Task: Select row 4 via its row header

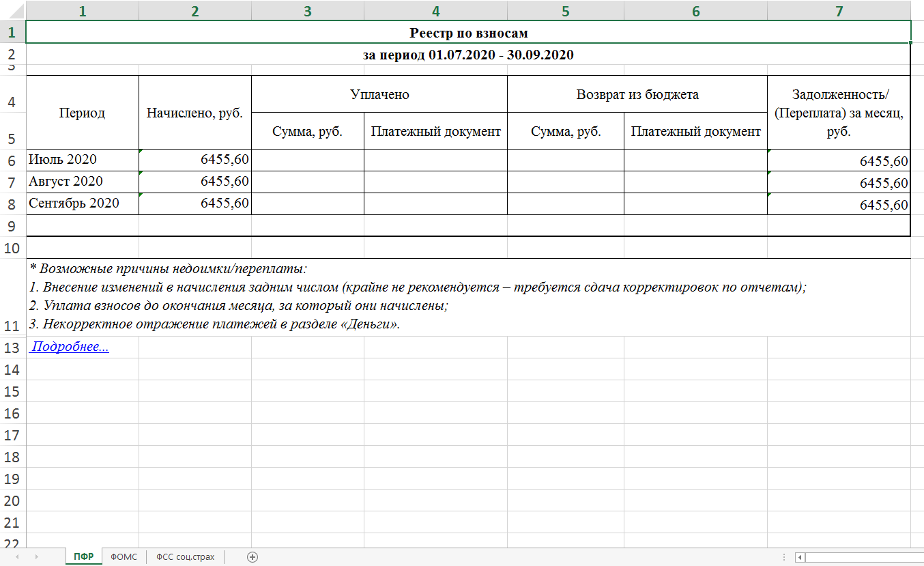Action: pyautogui.click(x=12, y=94)
